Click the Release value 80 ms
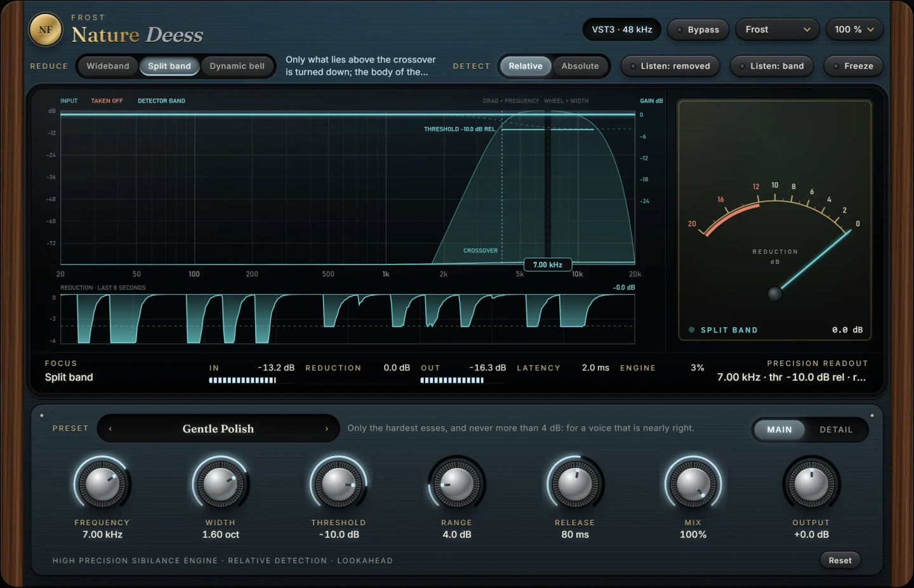This screenshot has height=588, width=914. pos(575,535)
